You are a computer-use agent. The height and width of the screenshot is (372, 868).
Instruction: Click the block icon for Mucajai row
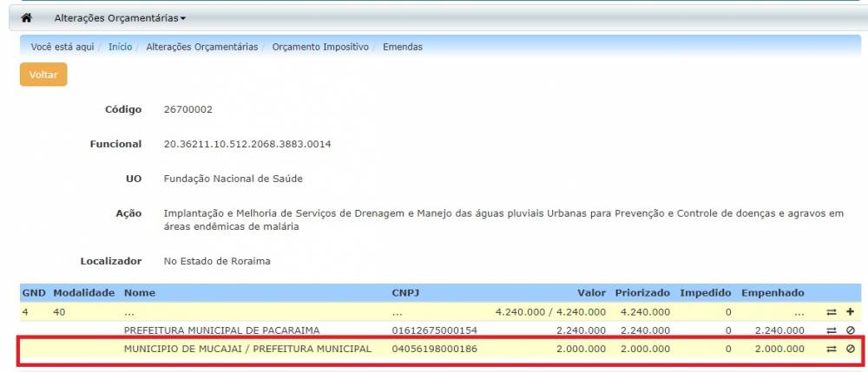(850, 349)
